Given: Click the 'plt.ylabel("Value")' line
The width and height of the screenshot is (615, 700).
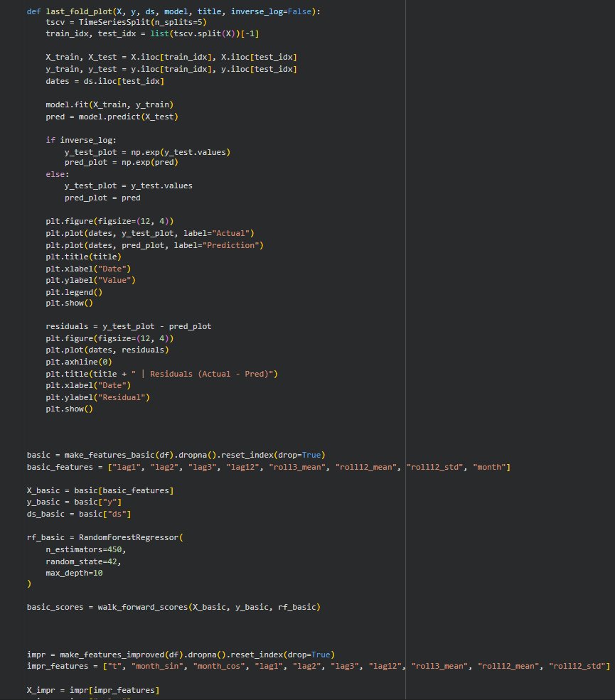Looking at the screenshot, I should click(x=90, y=281).
